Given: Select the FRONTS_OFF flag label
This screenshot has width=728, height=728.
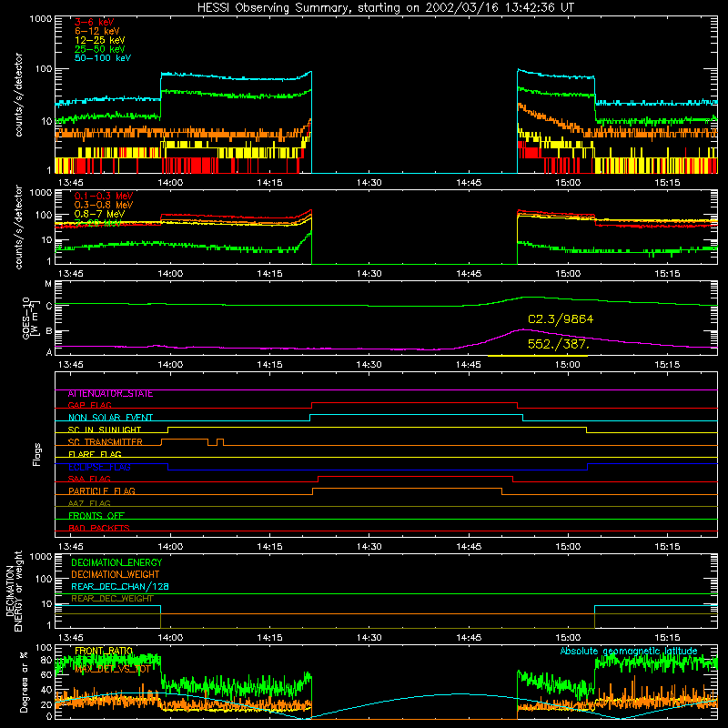Looking at the screenshot, I should tap(96, 516).
